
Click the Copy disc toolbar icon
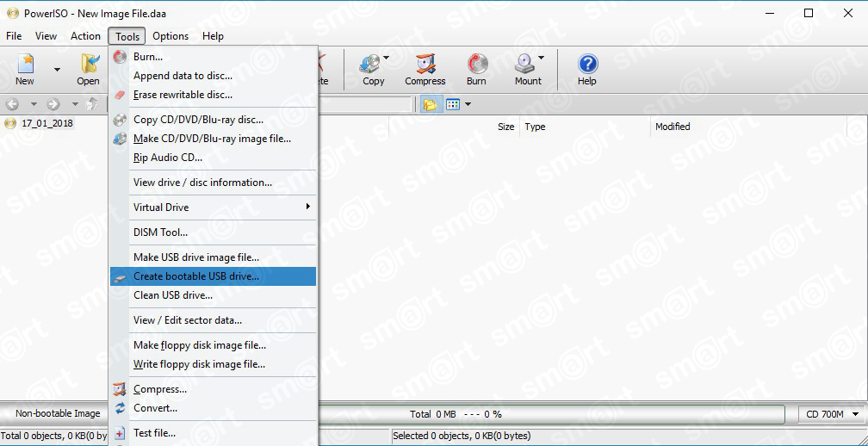pyautogui.click(x=371, y=69)
